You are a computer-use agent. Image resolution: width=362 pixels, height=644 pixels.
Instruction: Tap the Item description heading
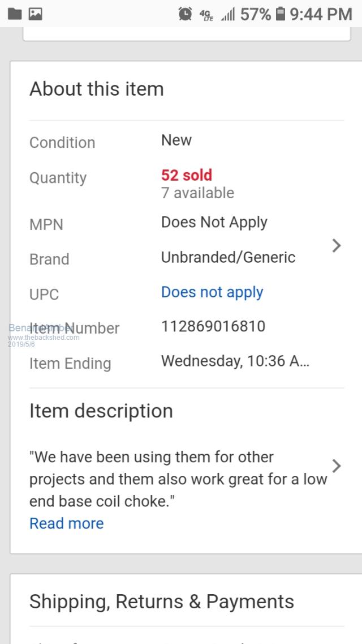tap(101, 411)
